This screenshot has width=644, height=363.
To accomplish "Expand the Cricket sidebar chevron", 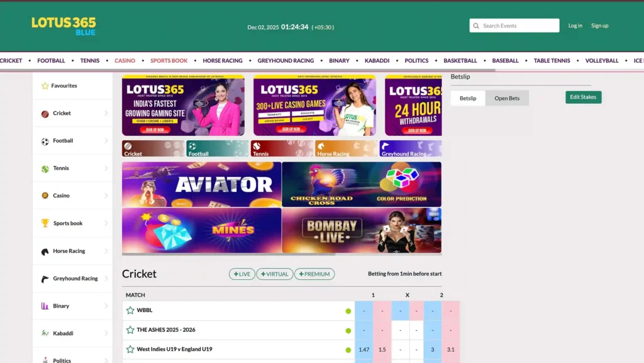I will (106, 114).
